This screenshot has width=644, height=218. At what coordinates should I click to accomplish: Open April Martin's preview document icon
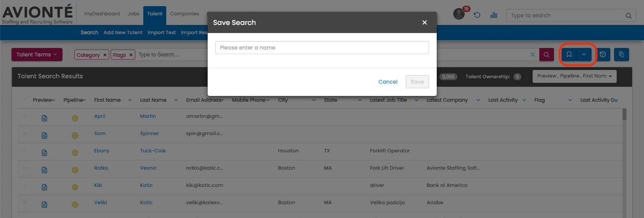click(44, 118)
